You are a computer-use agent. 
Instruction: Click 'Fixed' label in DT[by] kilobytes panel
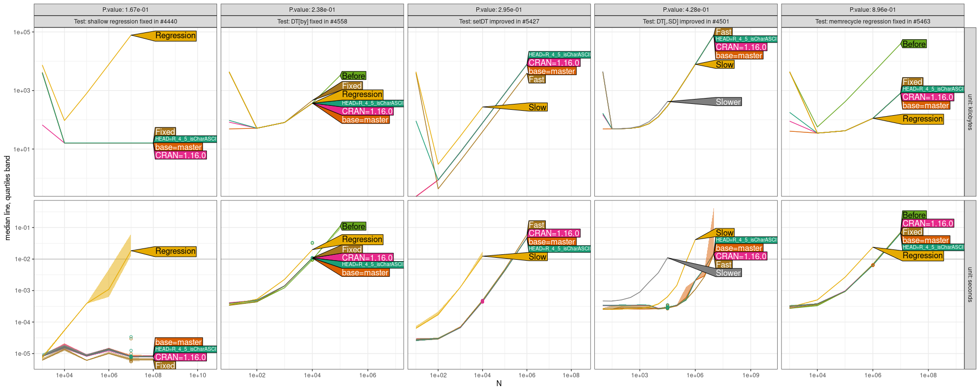tap(352, 86)
